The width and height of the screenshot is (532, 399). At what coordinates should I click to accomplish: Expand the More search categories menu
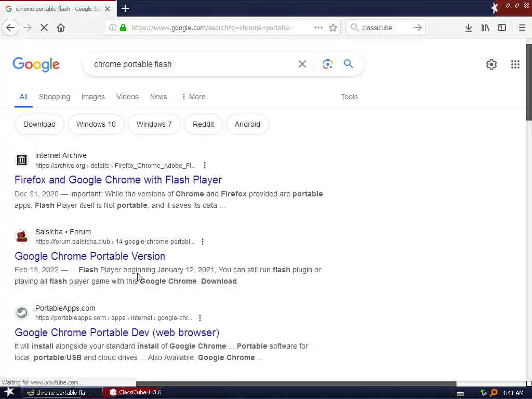tap(194, 97)
